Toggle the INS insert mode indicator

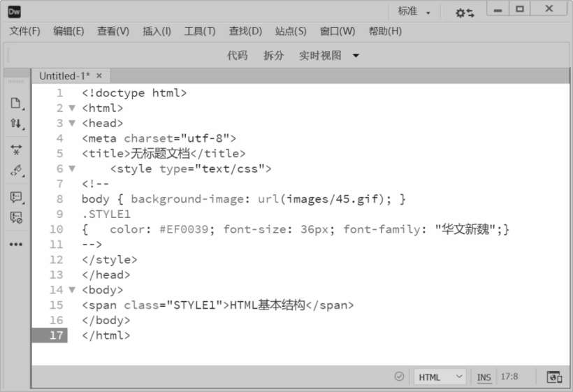(484, 377)
